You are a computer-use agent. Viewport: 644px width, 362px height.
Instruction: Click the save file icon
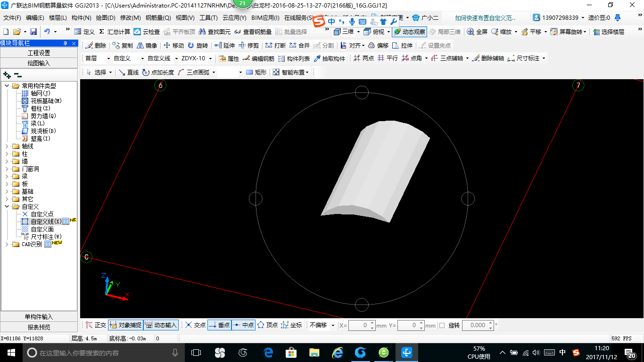[33, 32]
